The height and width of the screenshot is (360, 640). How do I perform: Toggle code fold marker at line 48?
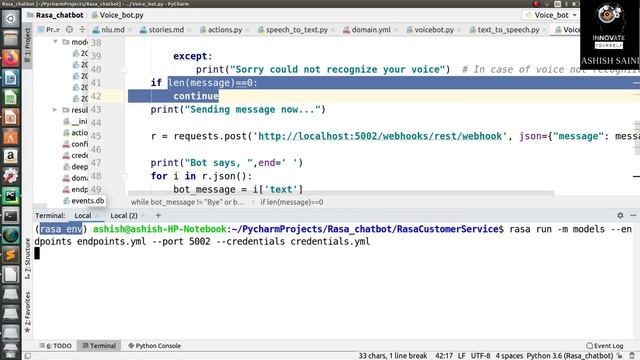(x=124, y=176)
